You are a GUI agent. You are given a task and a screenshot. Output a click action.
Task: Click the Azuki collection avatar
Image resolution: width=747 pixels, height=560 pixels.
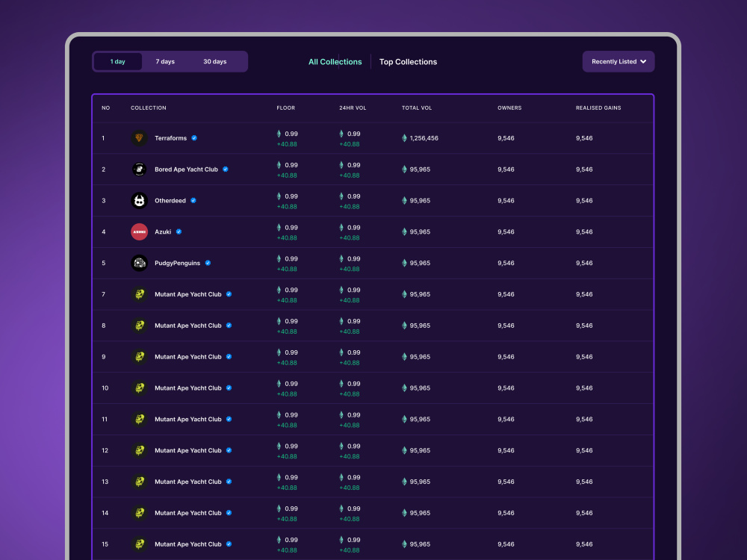click(139, 232)
